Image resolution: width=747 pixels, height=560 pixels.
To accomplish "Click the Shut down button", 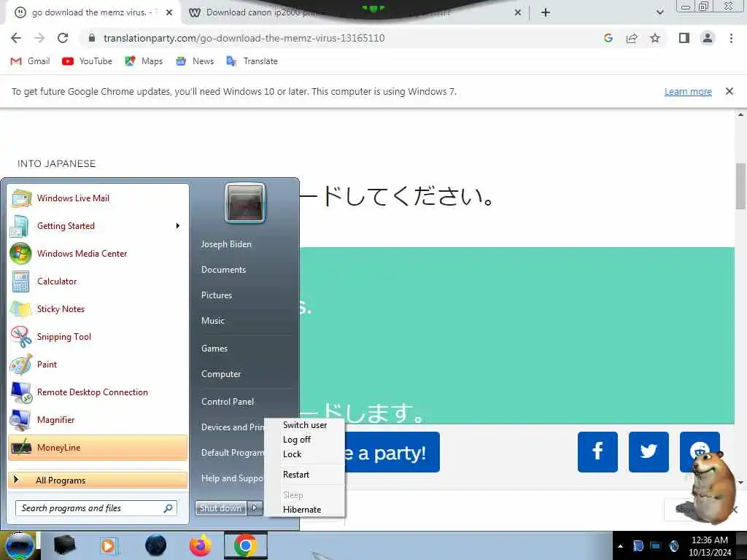I will tap(220, 508).
